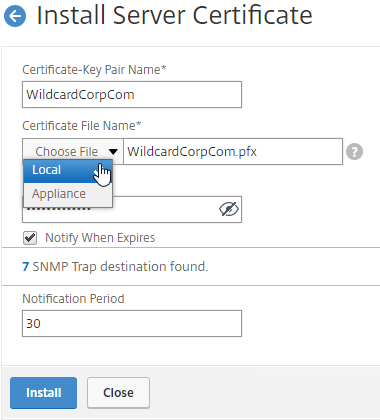Click the Install button
Image resolution: width=380 pixels, height=420 pixels.
[x=43, y=393]
